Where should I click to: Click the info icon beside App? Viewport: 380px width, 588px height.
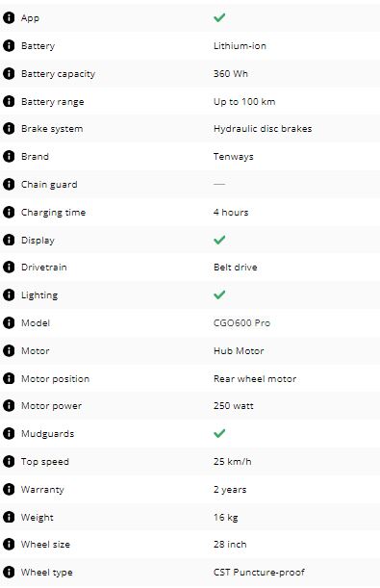pos(9,17)
